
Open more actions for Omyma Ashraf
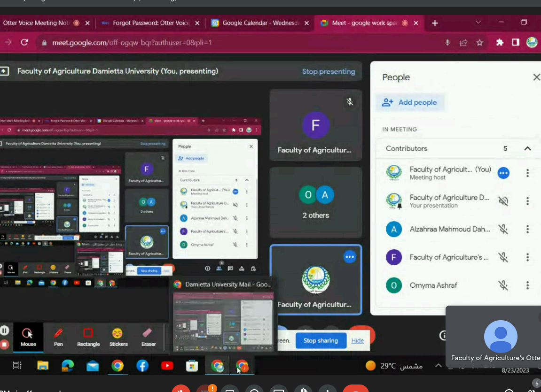coord(527,285)
